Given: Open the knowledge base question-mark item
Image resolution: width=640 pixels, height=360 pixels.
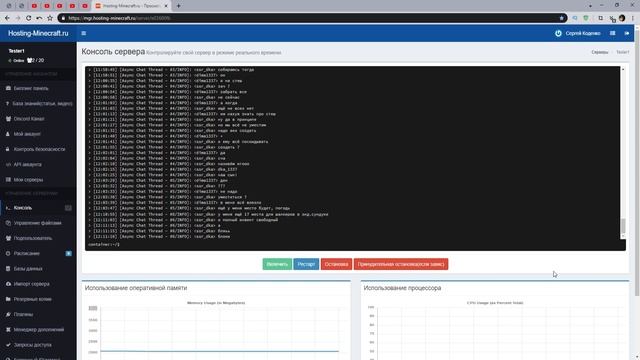Looking at the screenshot, I should click(x=38, y=104).
